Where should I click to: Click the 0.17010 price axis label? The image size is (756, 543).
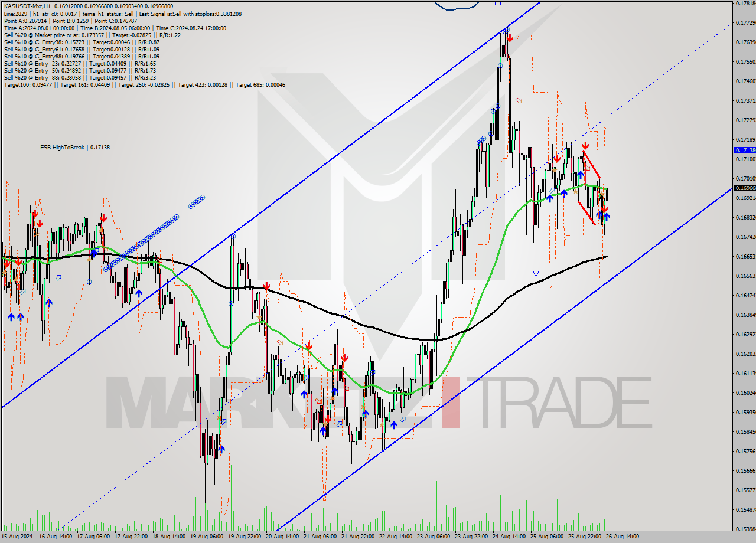pyautogui.click(x=746, y=179)
